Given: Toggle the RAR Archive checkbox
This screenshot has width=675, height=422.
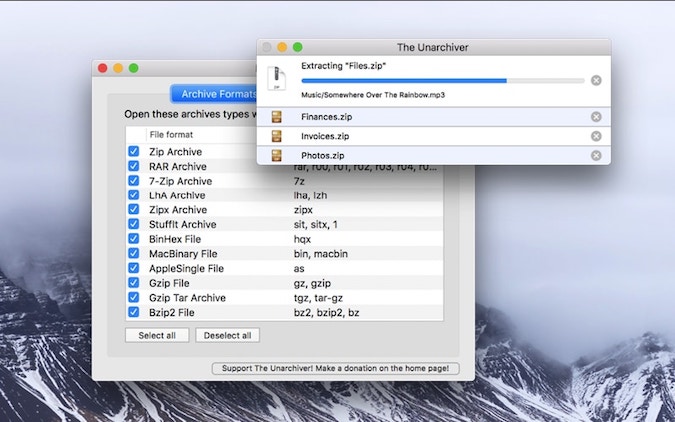Looking at the screenshot, I should tap(134, 166).
